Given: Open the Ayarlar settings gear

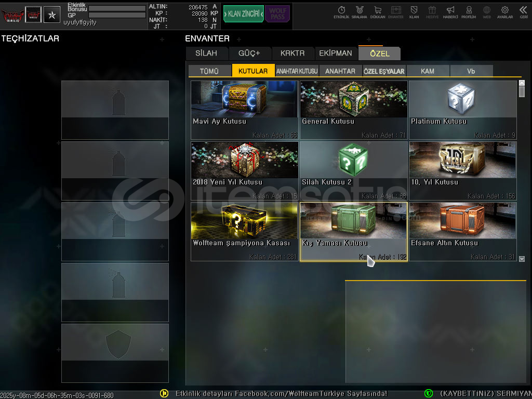Looking at the screenshot, I should pyautogui.click(x=505, y=12).
